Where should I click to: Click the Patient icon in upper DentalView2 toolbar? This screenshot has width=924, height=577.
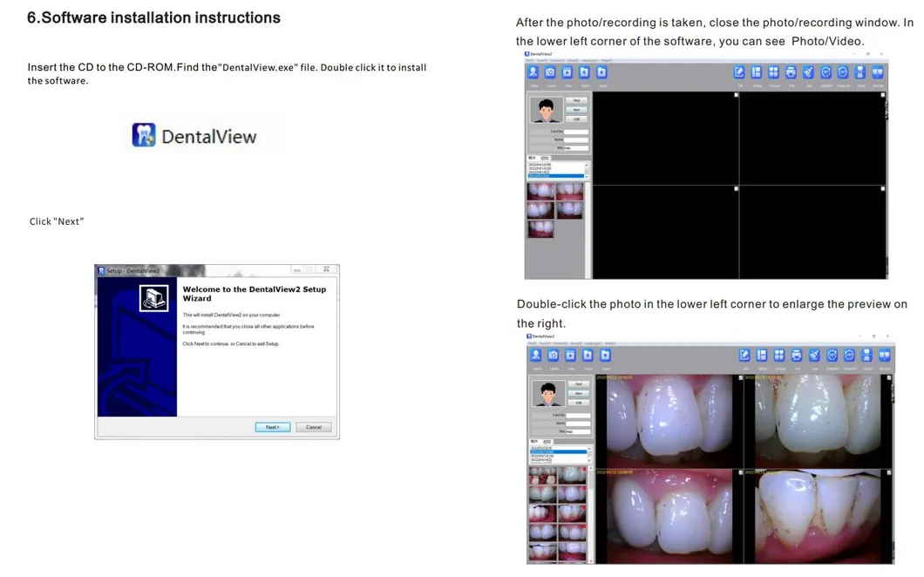(x=533, y=73)
